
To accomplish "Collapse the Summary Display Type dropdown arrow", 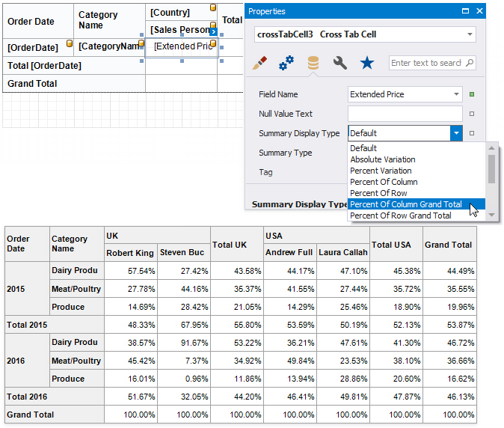I will point(456,134).
